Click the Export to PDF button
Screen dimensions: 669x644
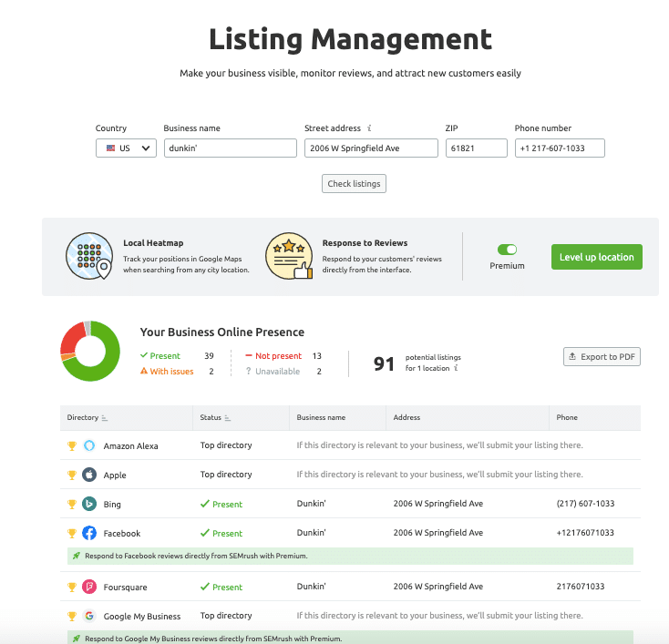(x=602, y=356)
